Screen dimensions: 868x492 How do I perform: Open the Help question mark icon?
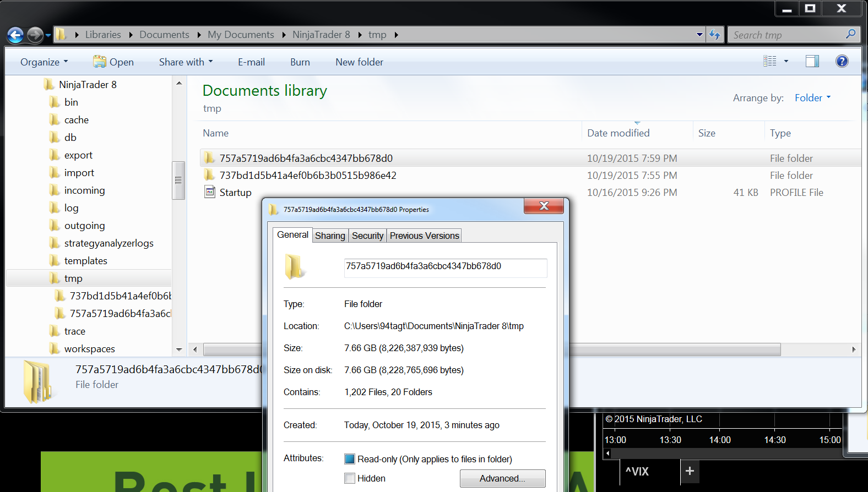tap(842, 61)
